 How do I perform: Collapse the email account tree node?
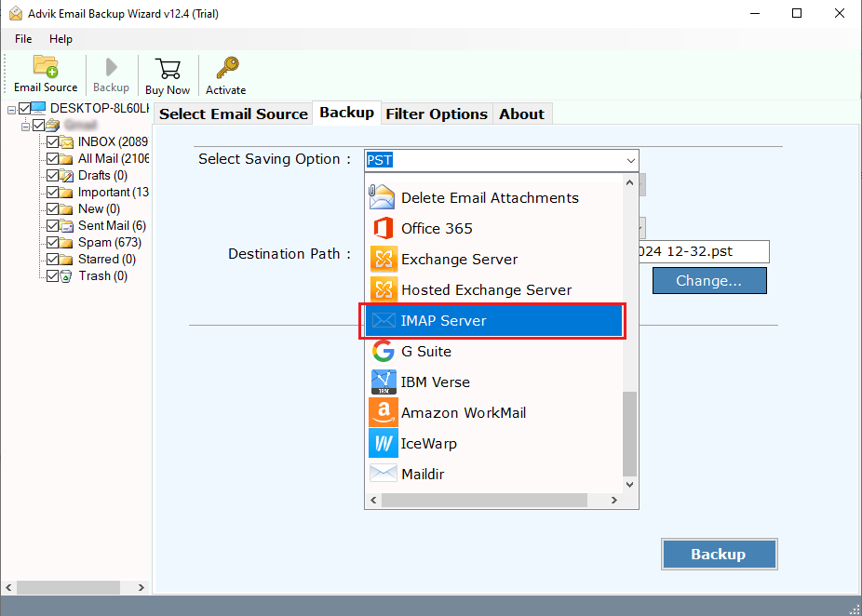(25, 127)
